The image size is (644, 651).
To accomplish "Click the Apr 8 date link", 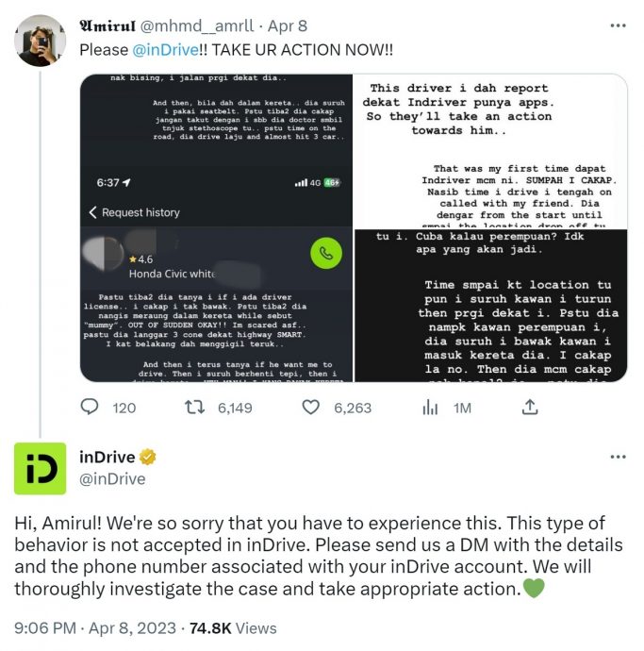I will [287, 27].
